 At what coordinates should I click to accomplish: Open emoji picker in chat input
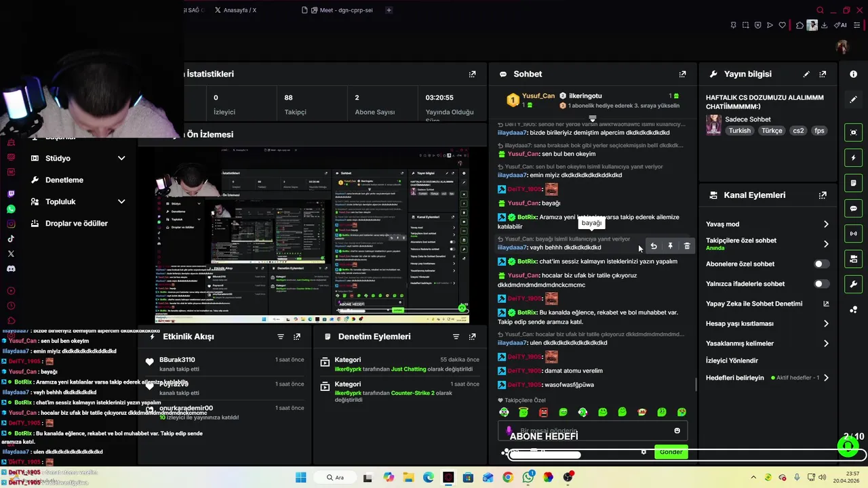(677, 431)
